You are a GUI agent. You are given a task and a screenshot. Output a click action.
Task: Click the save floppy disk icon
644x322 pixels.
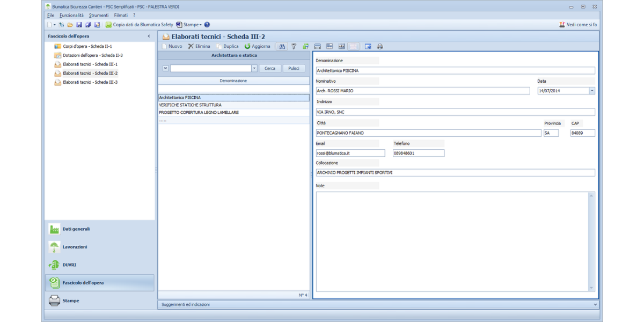point(79,25)
